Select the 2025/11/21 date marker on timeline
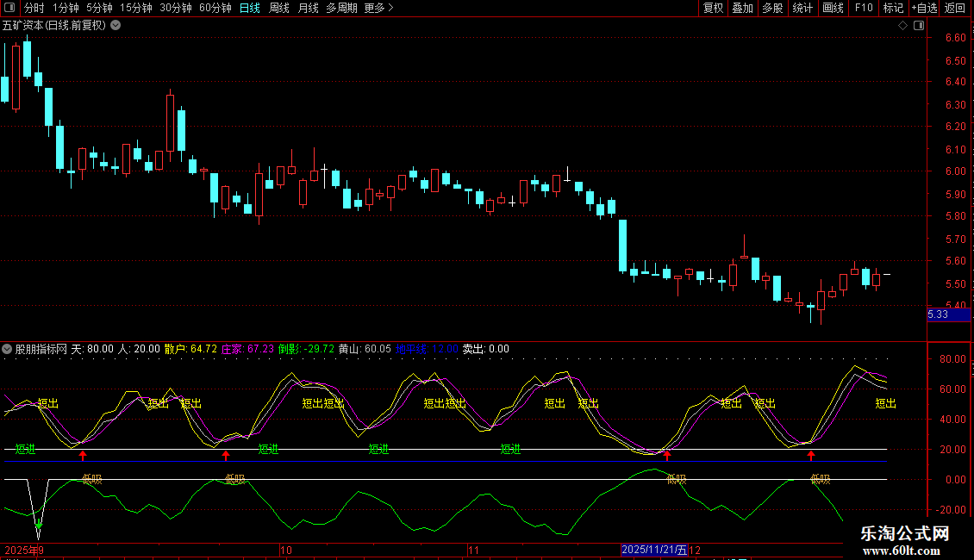Image resolution: width=974 pixels, height=560 pixels. 654,550
